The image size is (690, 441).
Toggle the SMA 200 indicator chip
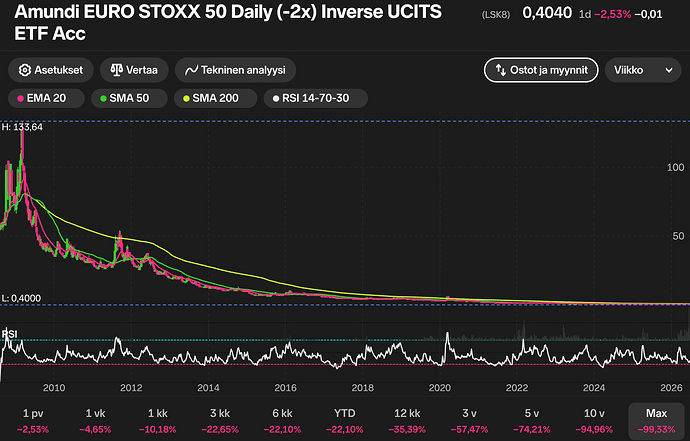pos(216,98)
